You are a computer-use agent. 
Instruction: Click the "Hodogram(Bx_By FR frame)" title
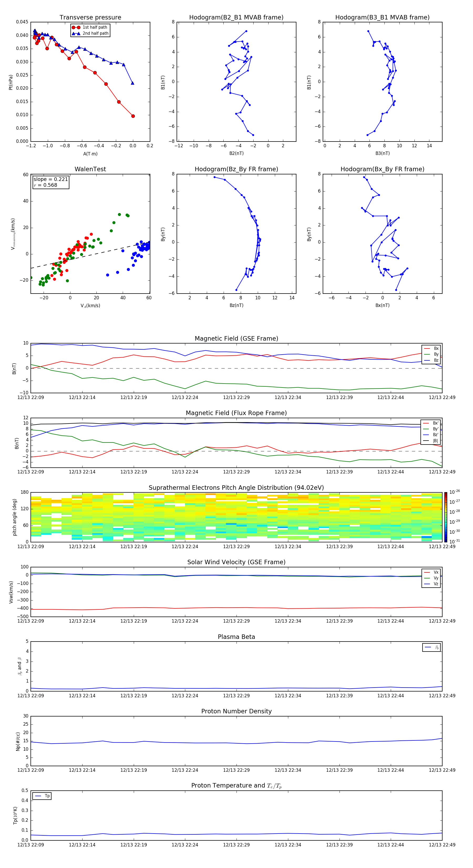[x=382, y=169]
